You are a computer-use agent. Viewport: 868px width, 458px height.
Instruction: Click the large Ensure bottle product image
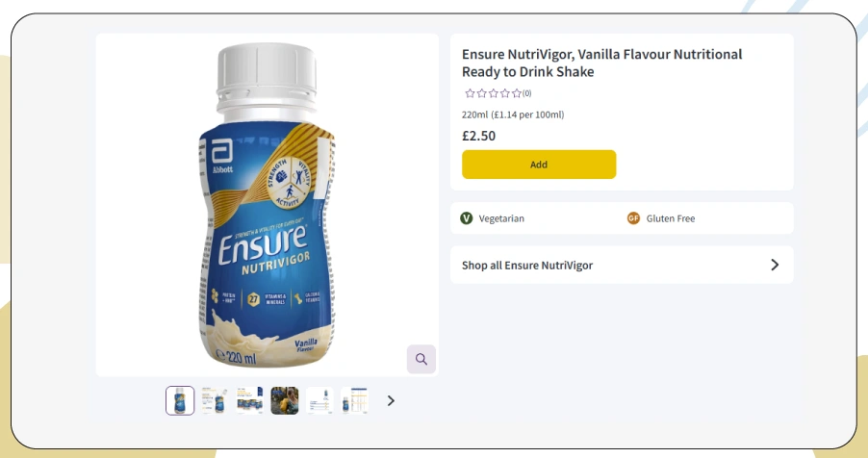pyautogui.click(x=267, y=205)
